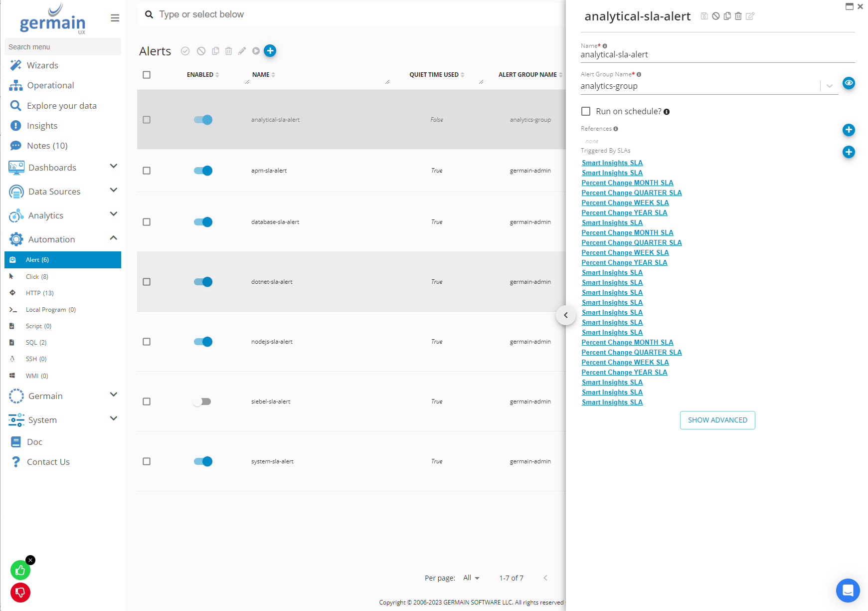This screenshot has width=868, height=611.
Task: Open the Per page dropdown
Action: [x=471, y=578]
